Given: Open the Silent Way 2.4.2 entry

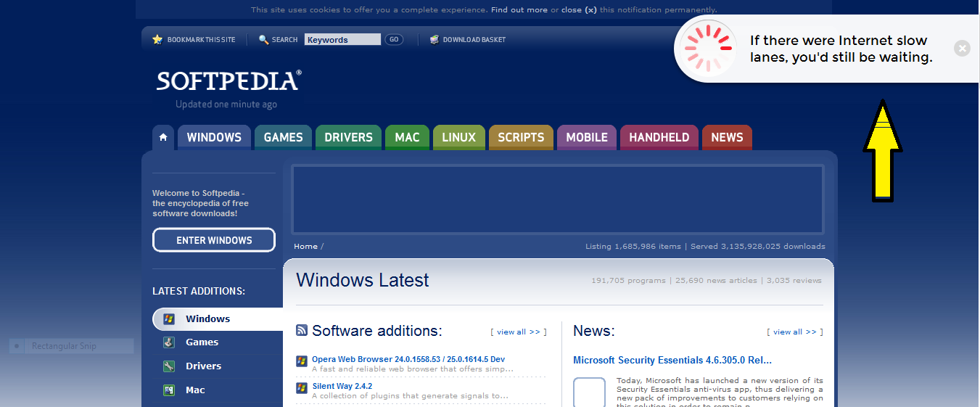Looking at the screenshot, I should (x=342, y=386).
